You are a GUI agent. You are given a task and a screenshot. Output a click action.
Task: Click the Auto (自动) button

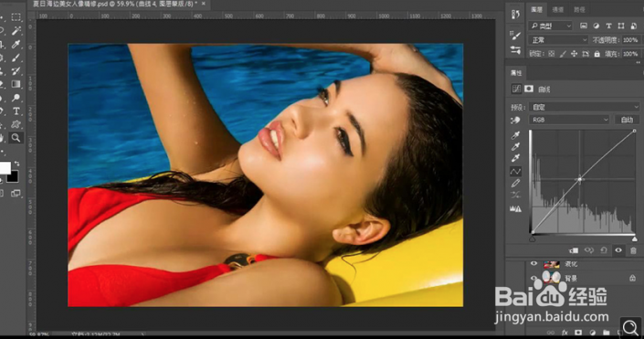point(627,120)
